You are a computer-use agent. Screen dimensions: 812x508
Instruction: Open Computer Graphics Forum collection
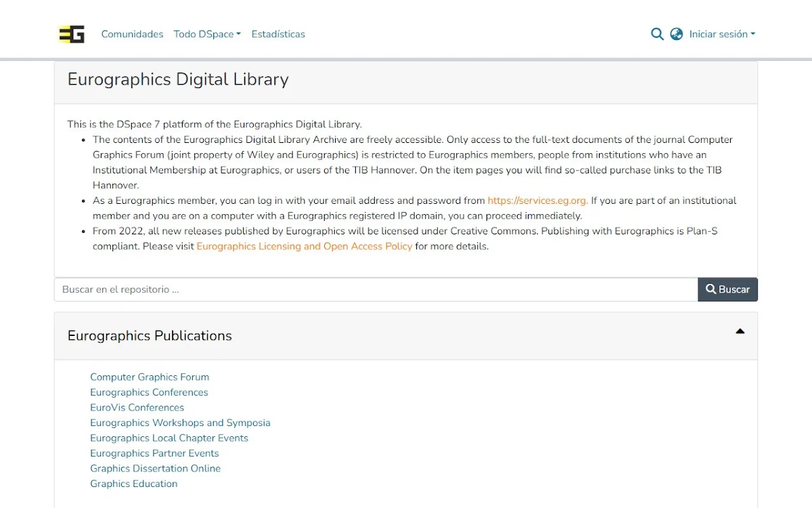150,377
